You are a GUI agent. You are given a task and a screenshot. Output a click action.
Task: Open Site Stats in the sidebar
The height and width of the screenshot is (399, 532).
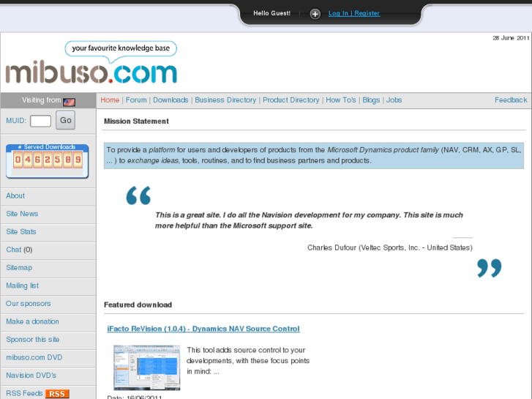(x=21, y=231)
